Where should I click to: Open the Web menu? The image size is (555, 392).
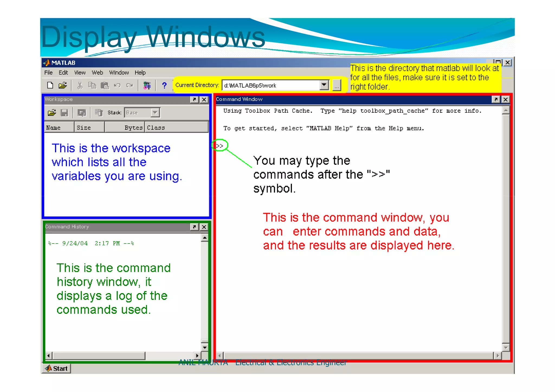pos(97,73)
